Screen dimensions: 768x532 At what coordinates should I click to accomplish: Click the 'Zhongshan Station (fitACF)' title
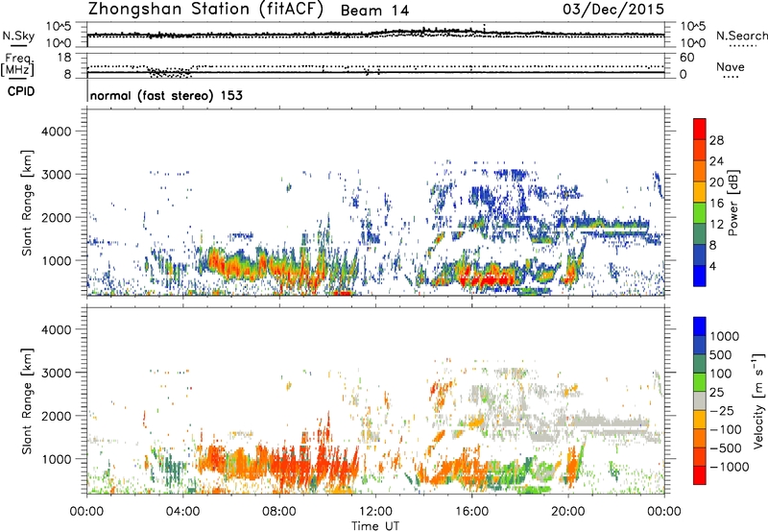(x=205, y=10)
